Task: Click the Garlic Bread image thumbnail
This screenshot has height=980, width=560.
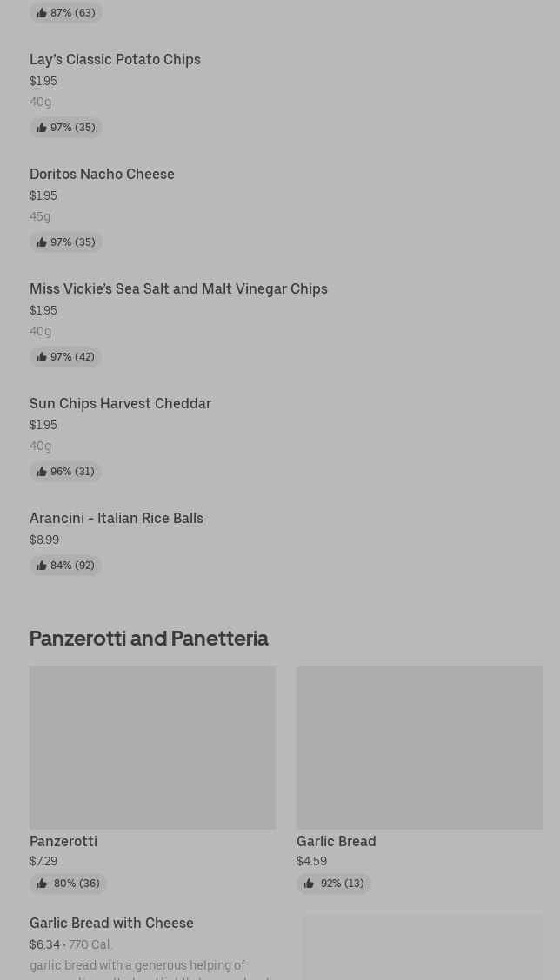Action: [x=419, y=747]
